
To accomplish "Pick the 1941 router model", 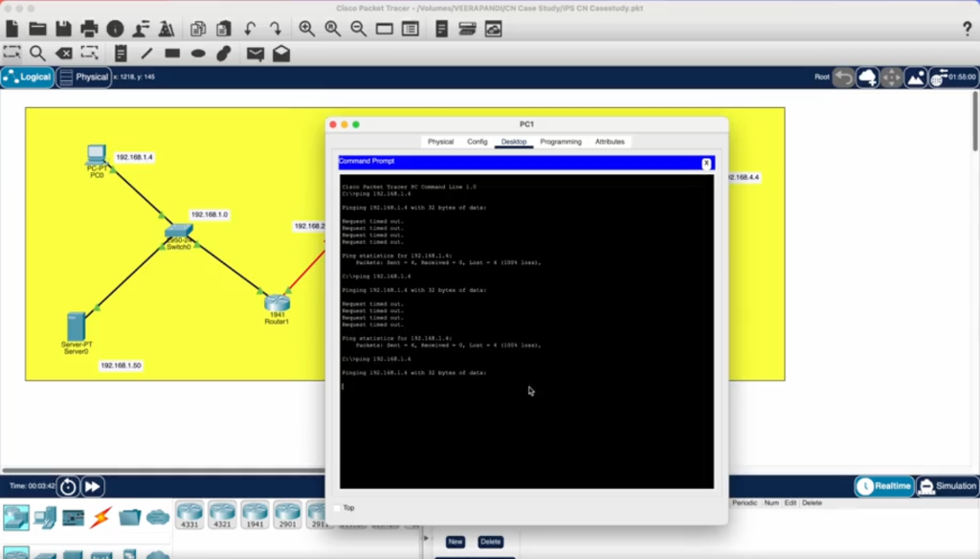I will 255,515.
